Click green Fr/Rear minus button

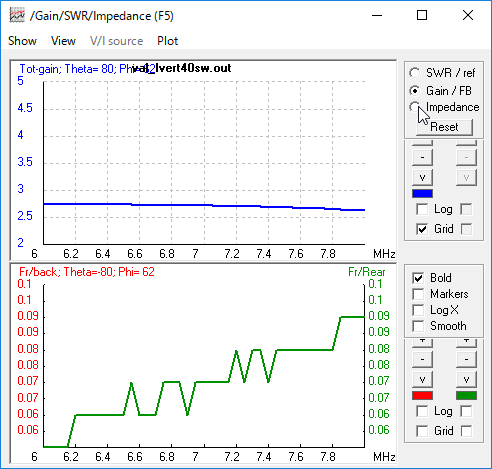point(466,360)
